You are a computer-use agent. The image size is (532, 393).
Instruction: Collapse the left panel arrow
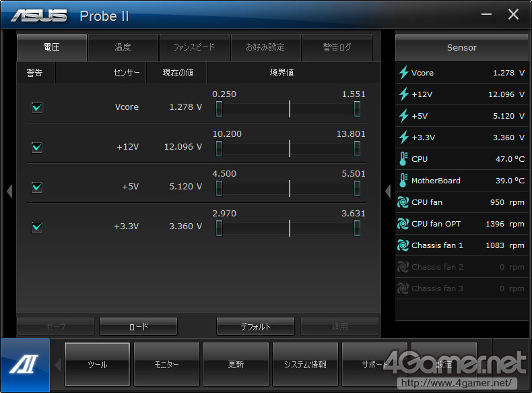click(9, 191)
